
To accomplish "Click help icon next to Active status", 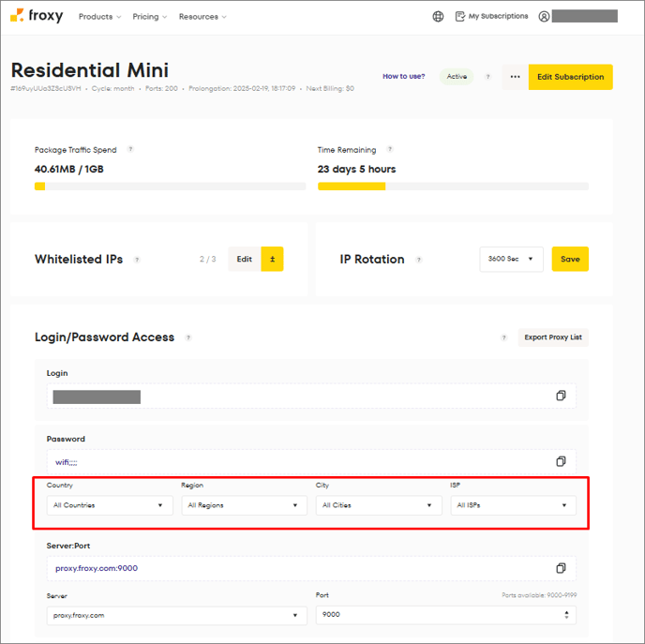I will (487, 77).
